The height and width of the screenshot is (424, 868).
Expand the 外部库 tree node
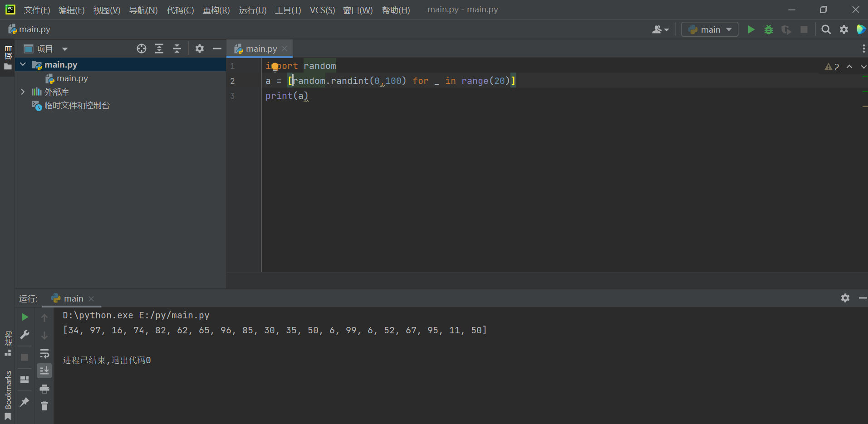23,92
